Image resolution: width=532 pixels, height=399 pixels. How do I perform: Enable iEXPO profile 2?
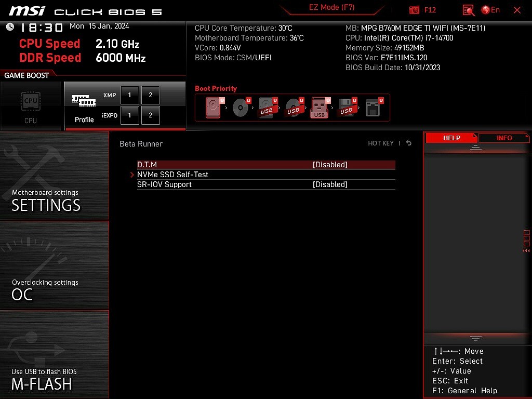click(x=150, y=115)
